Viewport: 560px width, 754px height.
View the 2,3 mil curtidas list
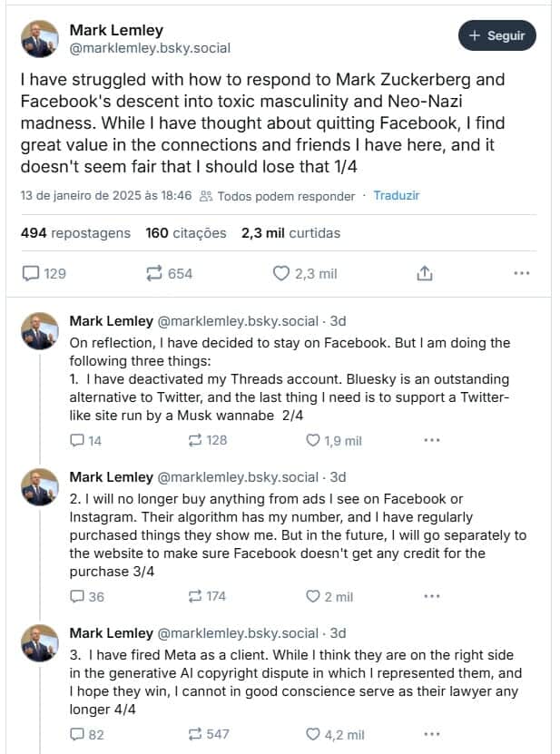point(290,233)
